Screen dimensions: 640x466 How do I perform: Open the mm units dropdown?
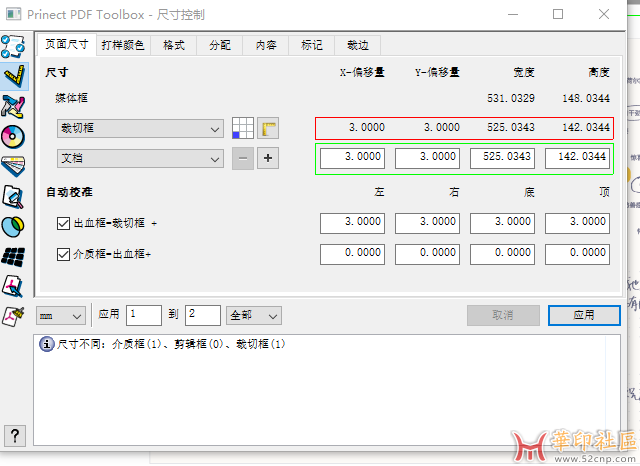pyautogui.click(x=61, y=315)
